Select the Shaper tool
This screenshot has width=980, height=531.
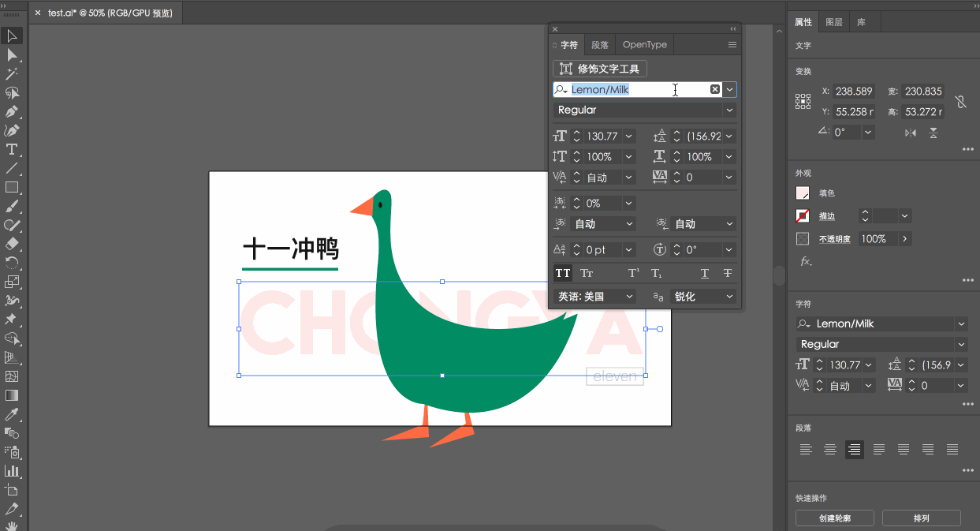13,225
